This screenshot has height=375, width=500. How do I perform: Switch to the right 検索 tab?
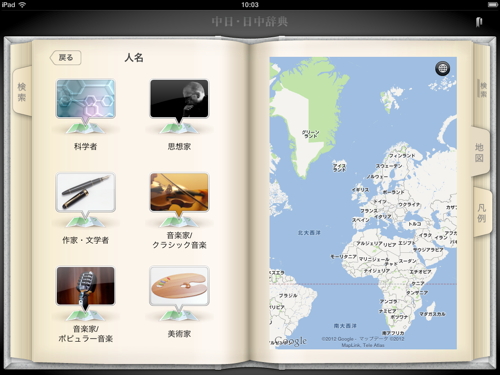(483, 88)
